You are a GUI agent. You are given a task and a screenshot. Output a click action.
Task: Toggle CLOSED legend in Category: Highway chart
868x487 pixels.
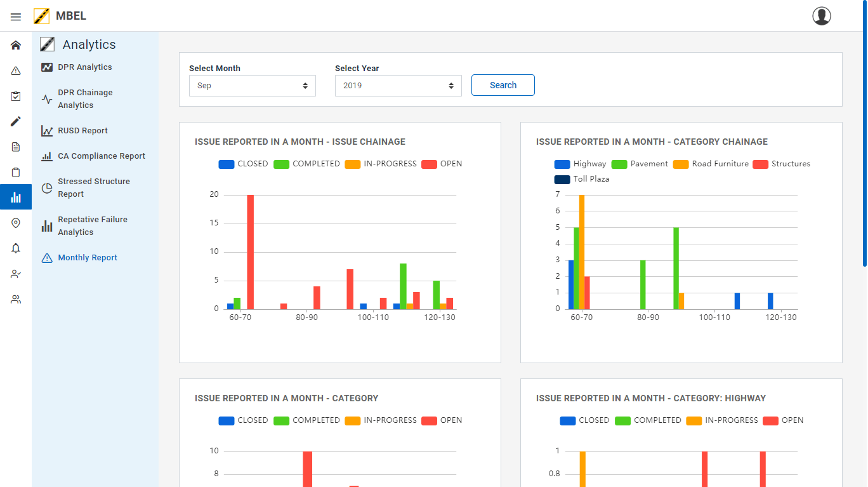[585, 420]
